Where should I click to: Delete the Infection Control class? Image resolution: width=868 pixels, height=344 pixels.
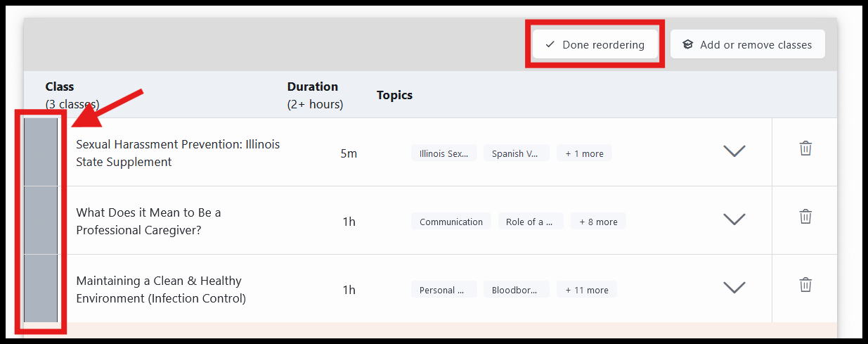pos(805,284)
